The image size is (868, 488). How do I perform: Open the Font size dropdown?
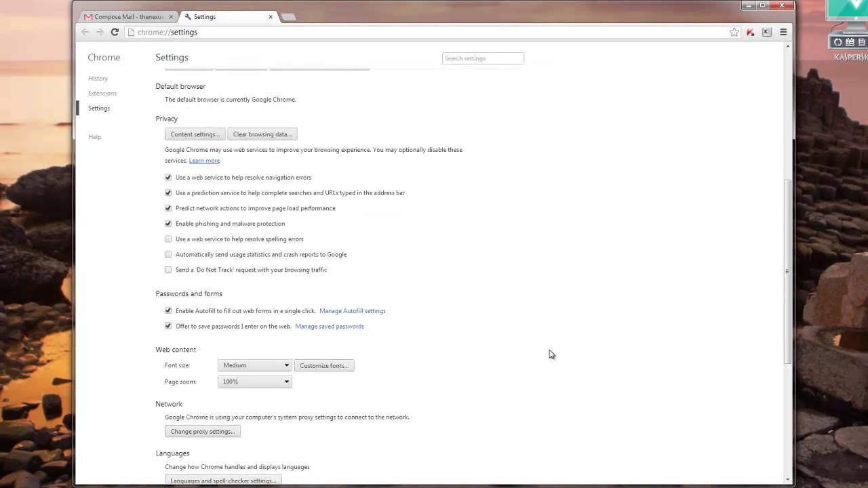click(x=255, y=365)
